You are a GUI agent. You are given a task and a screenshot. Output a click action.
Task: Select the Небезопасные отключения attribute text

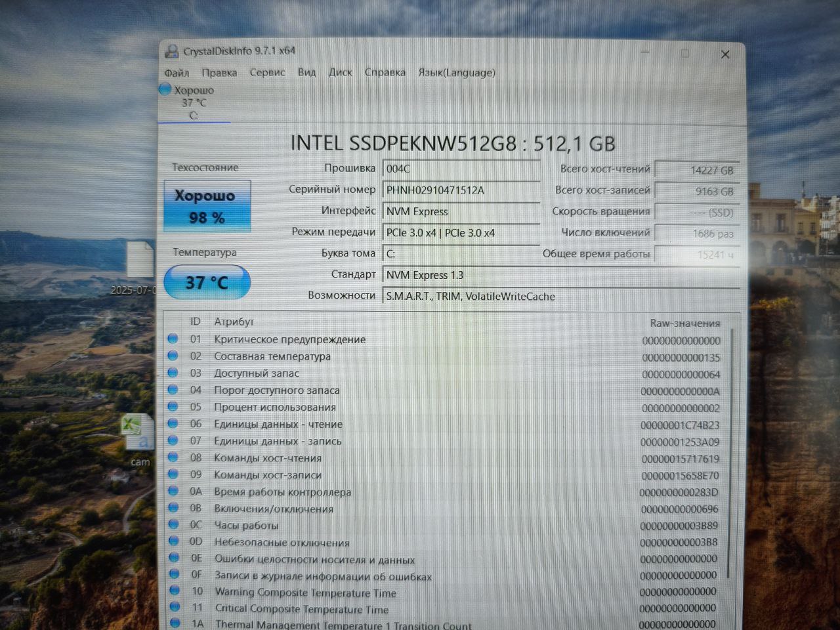(x=282, y=543)
